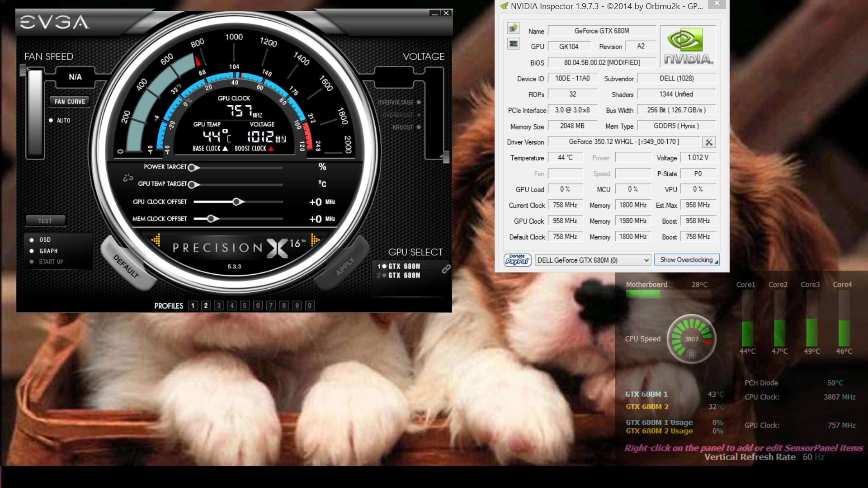Click the right yellow arrow beside Precision X logo
Viewport: 868px width, 488px height.
pyautogui.click(x=315, y=240)
